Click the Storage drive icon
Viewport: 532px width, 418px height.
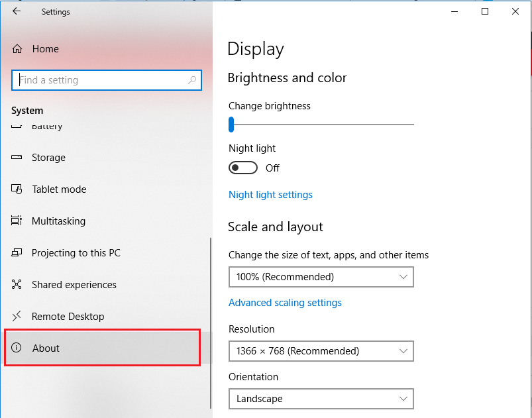[x=17, y=158]
